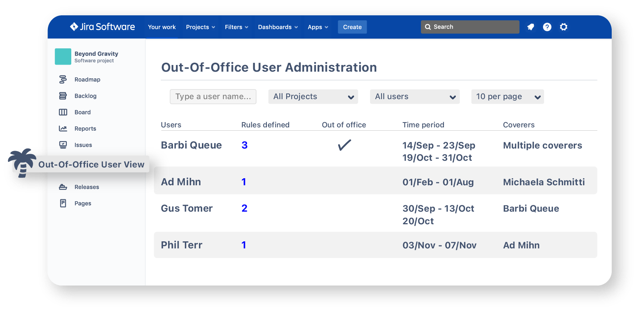Open Phil Terr's 1 rule link
Screen dimensions: 644x313
[x=244, y=245]
